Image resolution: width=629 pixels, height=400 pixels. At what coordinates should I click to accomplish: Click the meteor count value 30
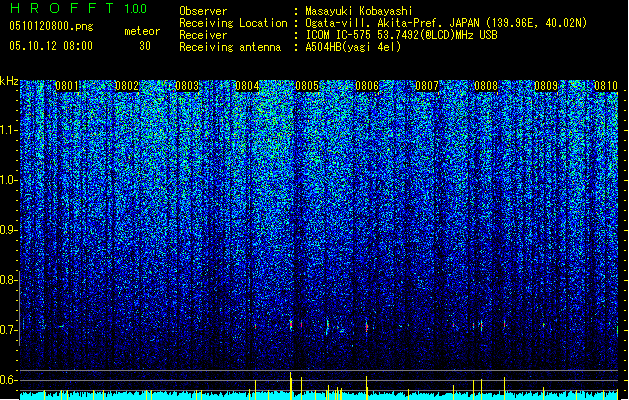click(x=145, y=46)
